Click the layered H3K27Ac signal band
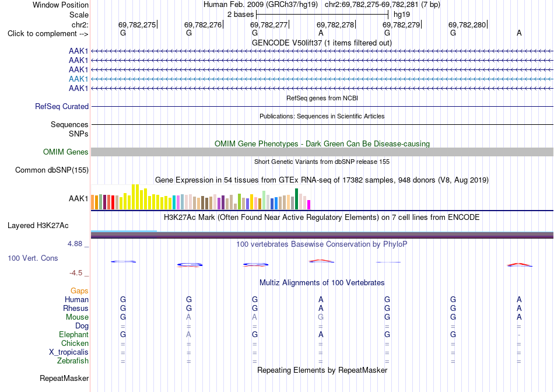The width and height of the screenshot is (554, 392). 322,235
